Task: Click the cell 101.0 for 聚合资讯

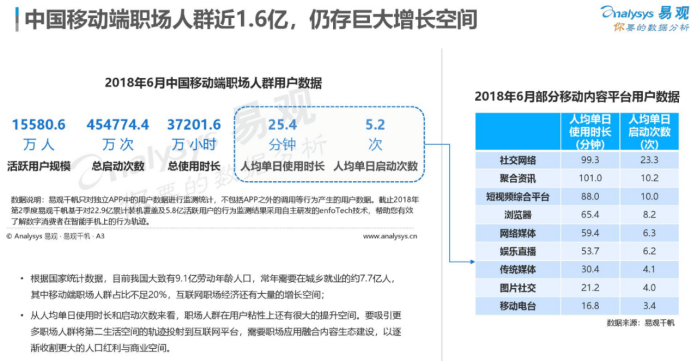Action: click(590, 178)
